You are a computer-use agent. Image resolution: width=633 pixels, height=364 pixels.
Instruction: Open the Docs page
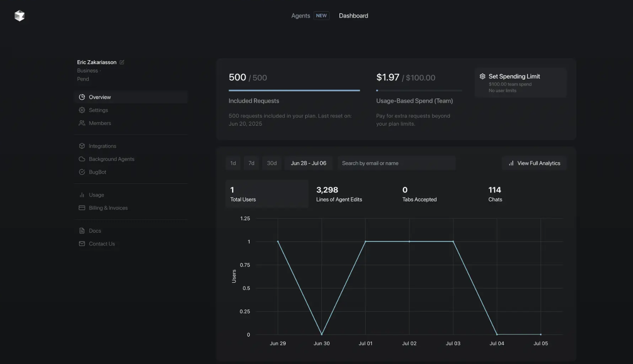94,231
